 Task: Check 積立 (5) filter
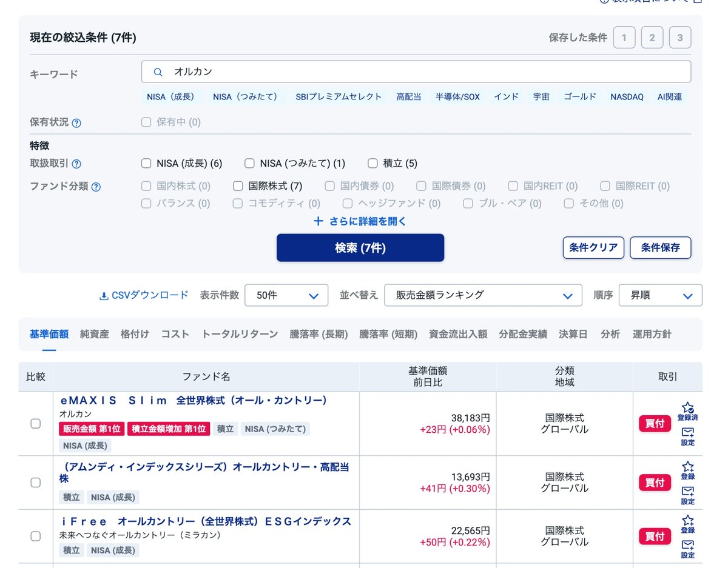point(372,163)
